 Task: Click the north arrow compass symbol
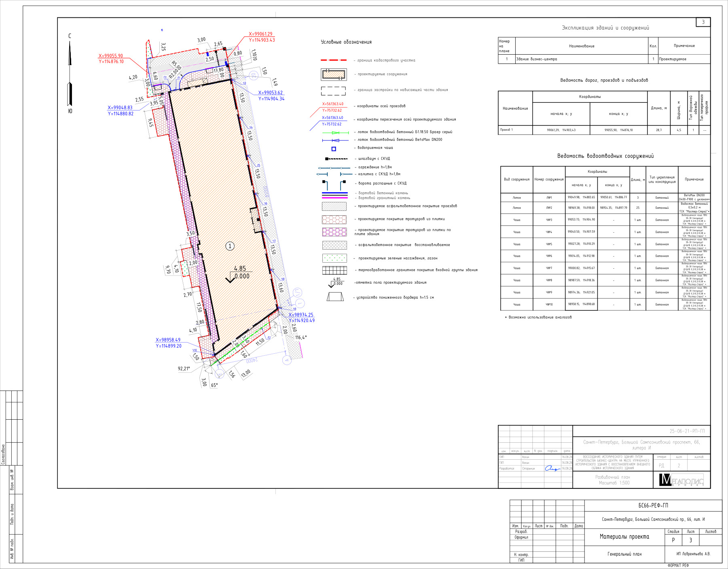click(70, 73)
